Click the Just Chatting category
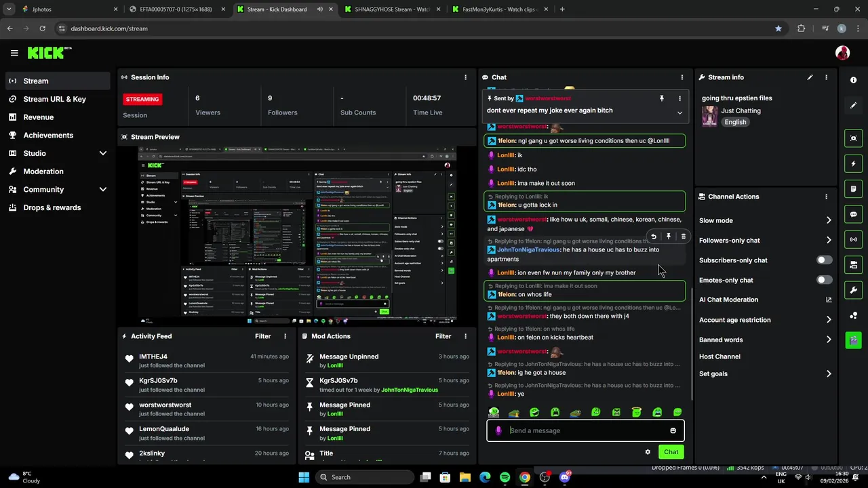This screenshot has height=488, width=868. click(x=741, y=110)
